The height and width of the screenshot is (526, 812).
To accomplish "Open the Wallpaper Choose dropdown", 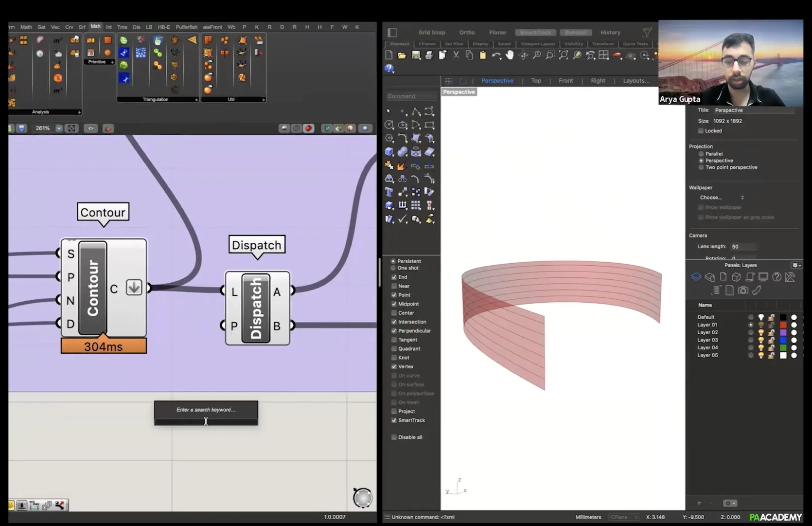I will tap(722, 198).
